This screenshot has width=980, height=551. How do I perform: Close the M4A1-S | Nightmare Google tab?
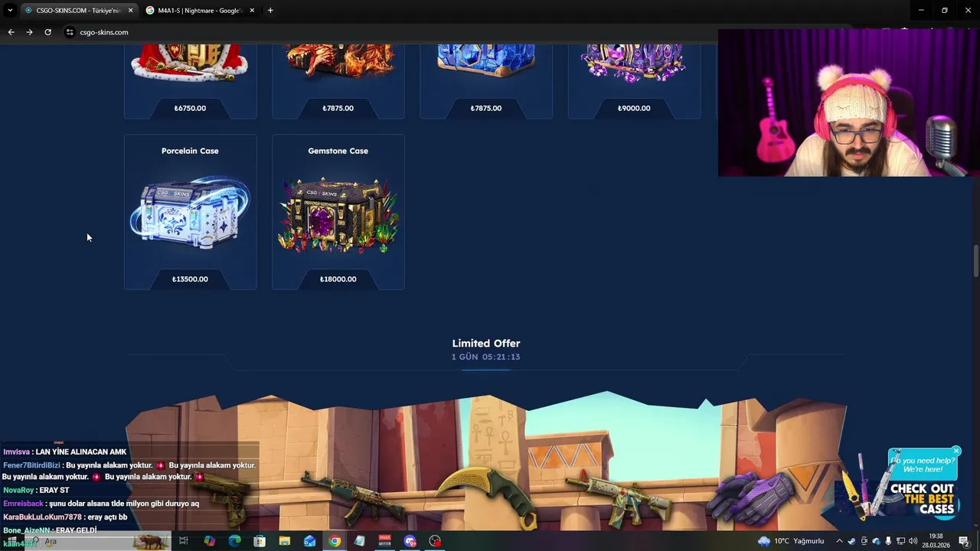click(252, 10)
